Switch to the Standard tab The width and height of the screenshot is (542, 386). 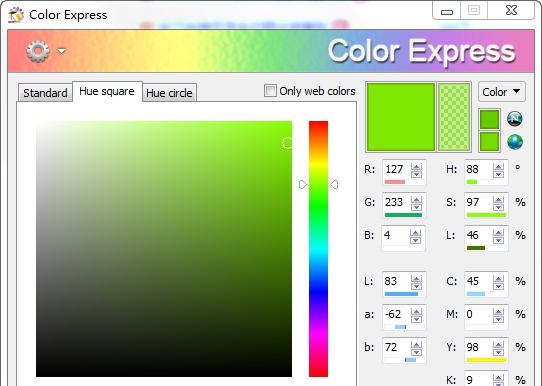(45, 93)
